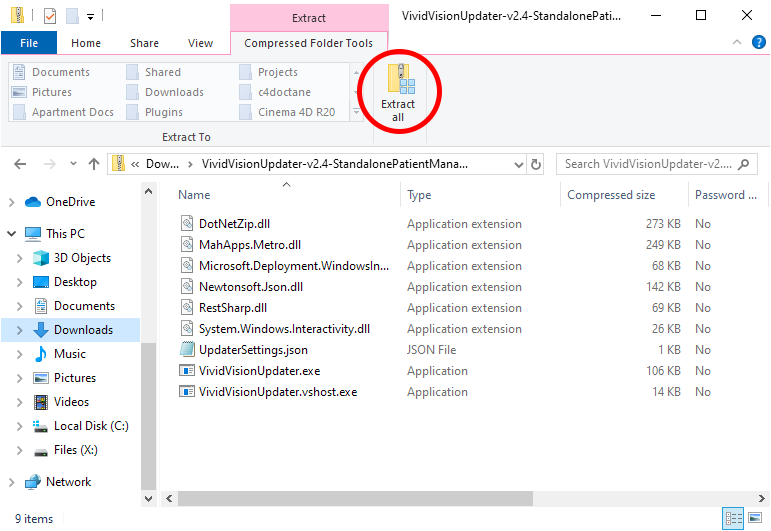Open Files (X:) drive in navigation pane

point(65,450)
